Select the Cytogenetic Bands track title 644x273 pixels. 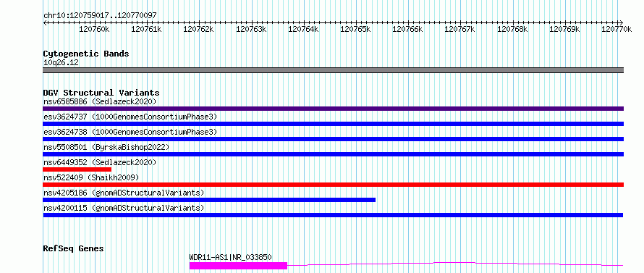(86, 54)
